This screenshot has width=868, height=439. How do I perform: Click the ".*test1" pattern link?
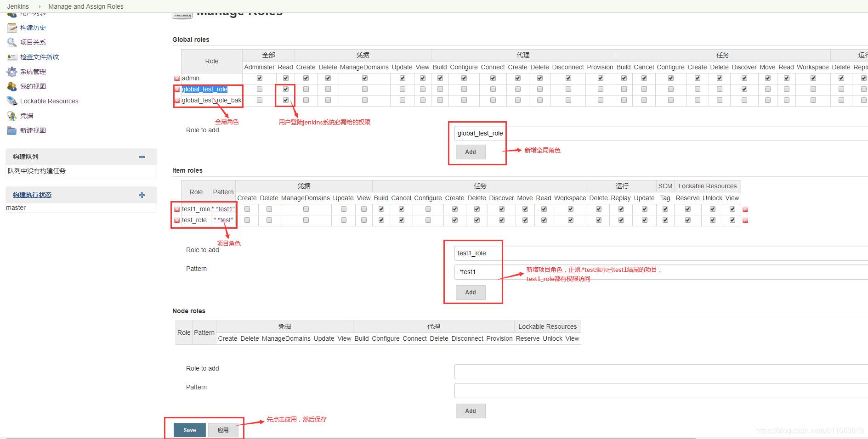[x=223, y=209]
